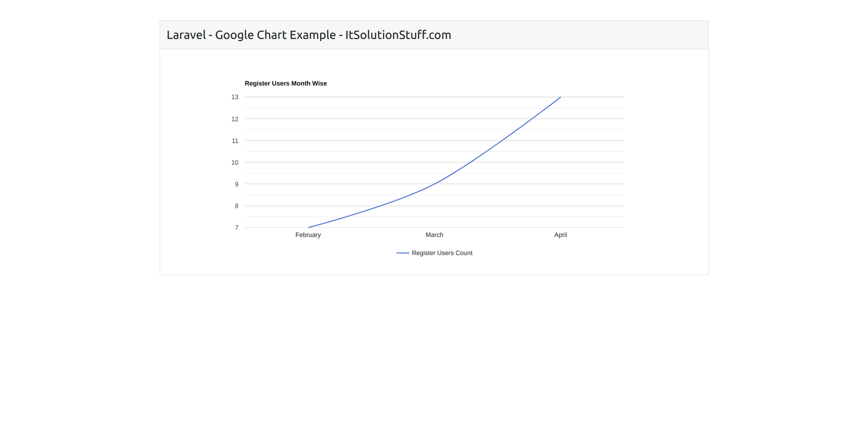Click the y-axis label 8
The width and height of the screenshot is (868, 421).
point(237,206)
